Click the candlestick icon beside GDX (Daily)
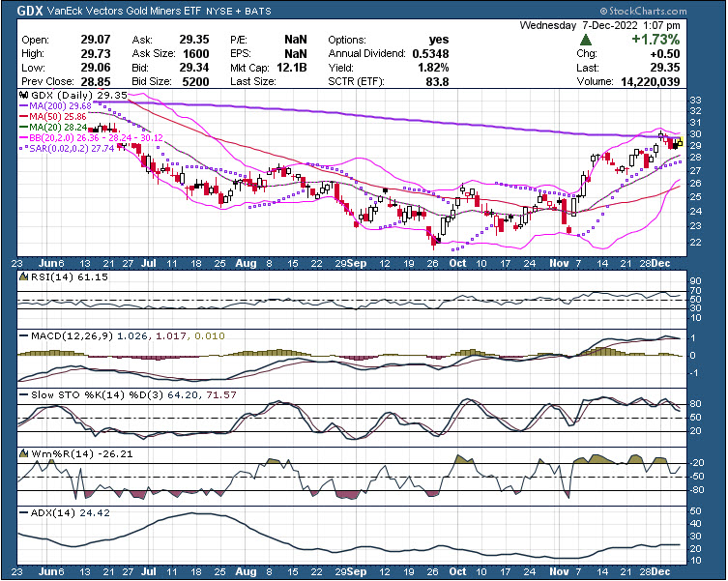 point(23,95)
